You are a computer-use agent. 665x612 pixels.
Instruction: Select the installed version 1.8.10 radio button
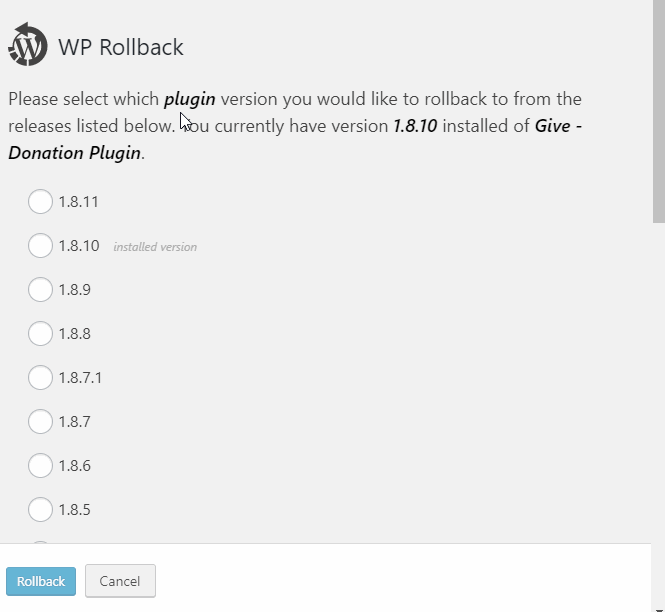[x=40, y=246]
